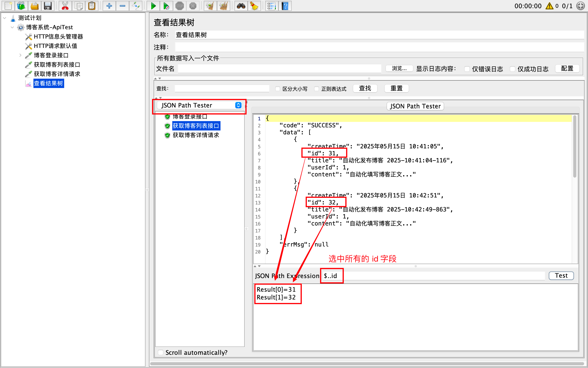Copy selected element with Copy icon
Viewport: 588px width, 368px height.
tap(78, 6)
